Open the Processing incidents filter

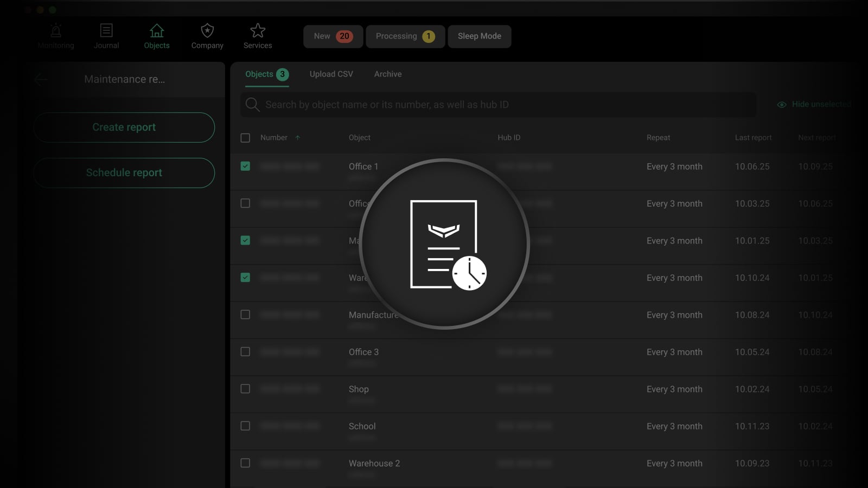405,36
